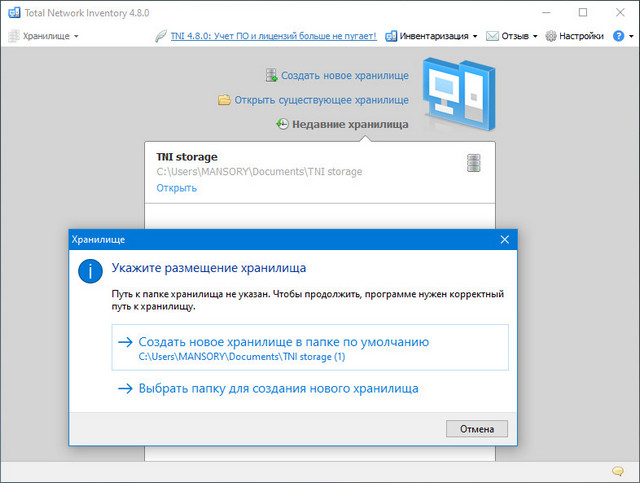Screen dimensions: 640x483
Task: Click the Хранилище toolbar icon
Action: tap(14, 36)
